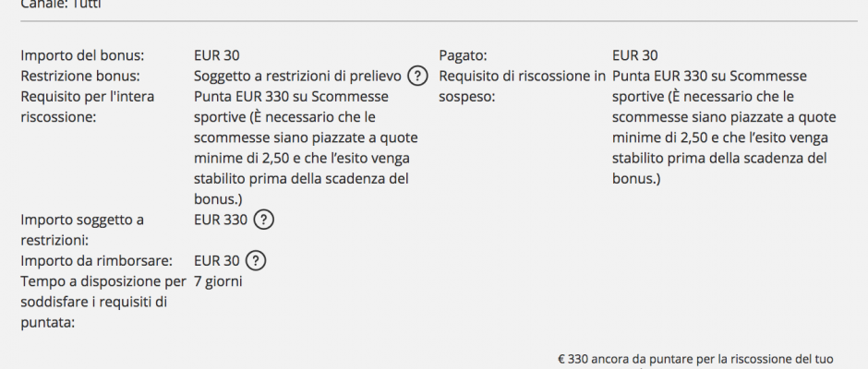Screen dimensions: 868x369
Task: Show help for 'Importo da rimborsare' EUR 30
Action: coord(255,261)
